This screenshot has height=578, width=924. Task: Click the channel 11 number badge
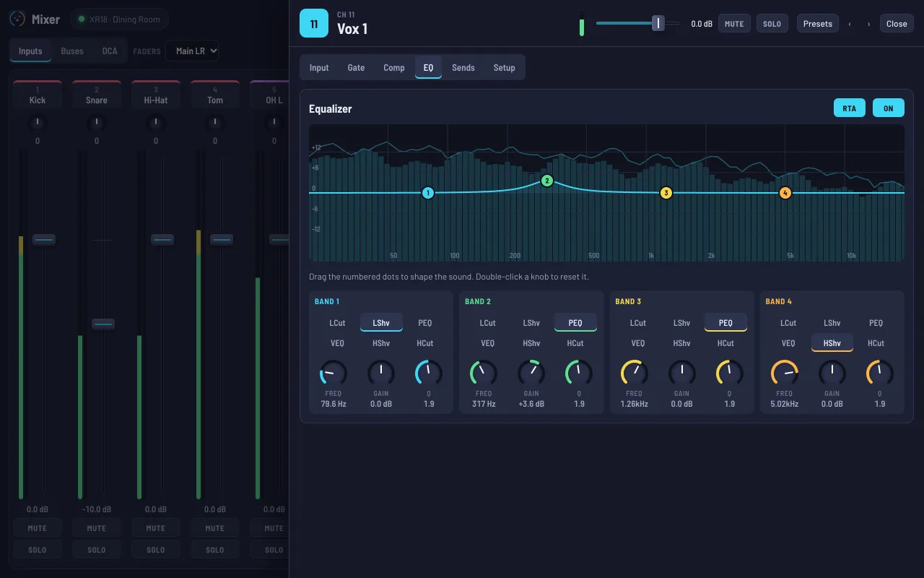313,24
